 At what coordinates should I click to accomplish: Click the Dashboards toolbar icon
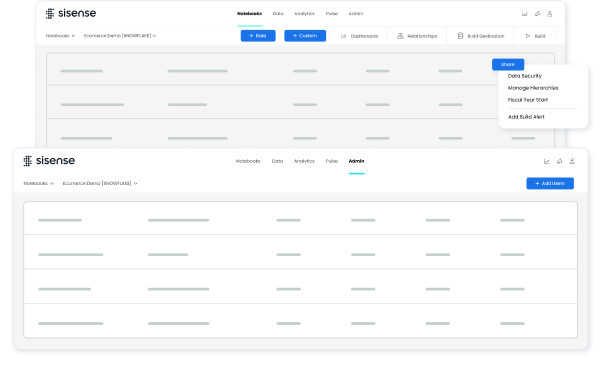click(343, 36)
